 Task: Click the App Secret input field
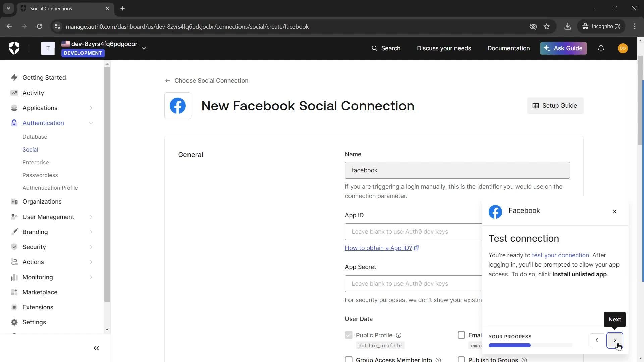pos(413,284)
